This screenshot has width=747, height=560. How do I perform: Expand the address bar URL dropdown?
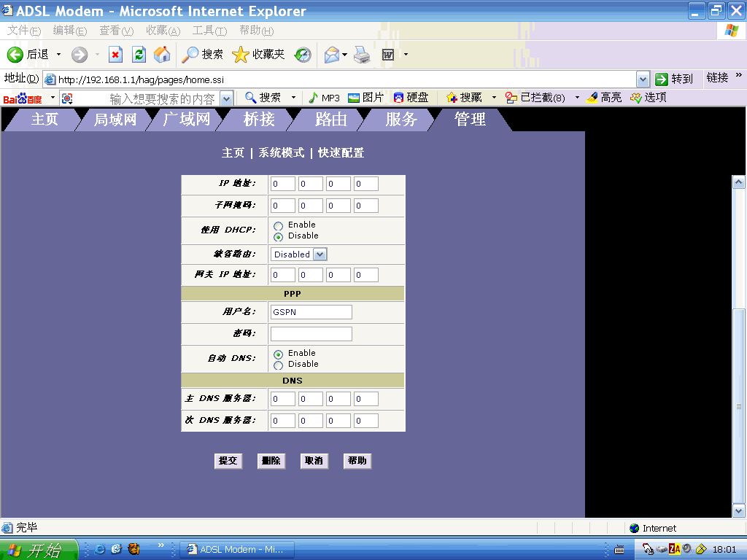click(x=643, y=79)
